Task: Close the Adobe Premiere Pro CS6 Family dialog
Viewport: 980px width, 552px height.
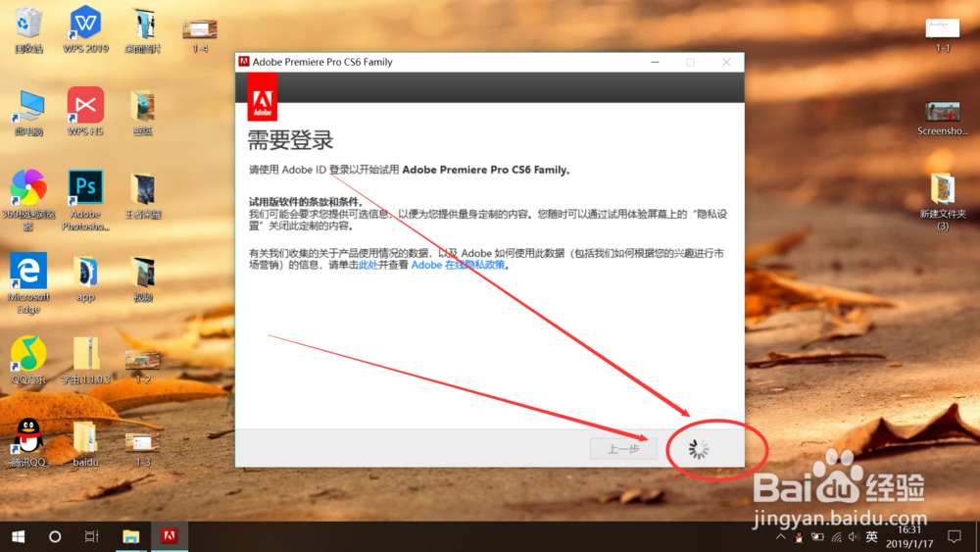Action: coord(726,62)
